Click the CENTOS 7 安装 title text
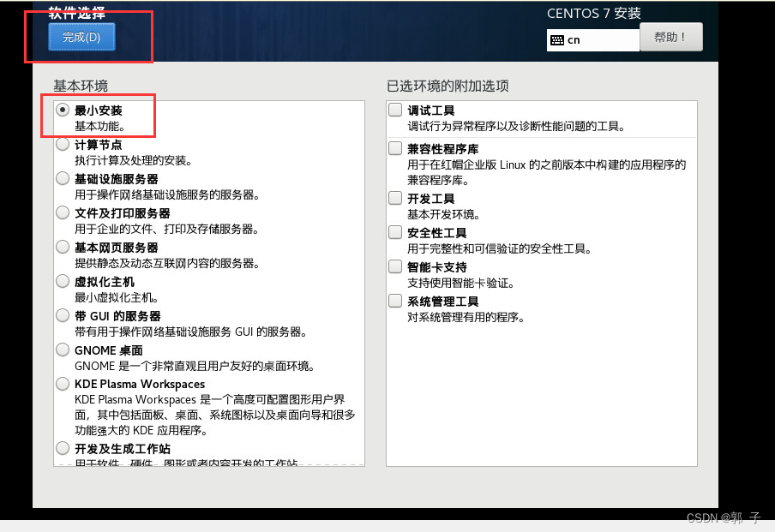 click(593, 14)
